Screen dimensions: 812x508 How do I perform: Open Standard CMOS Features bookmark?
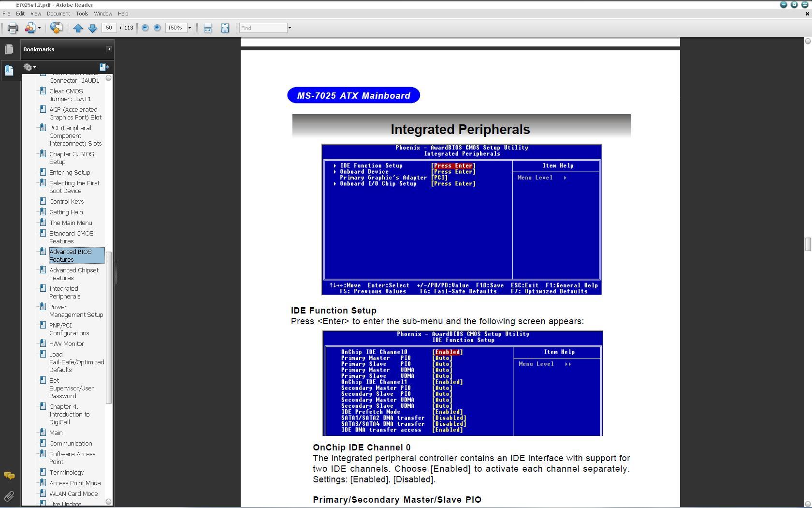(72, 237)
